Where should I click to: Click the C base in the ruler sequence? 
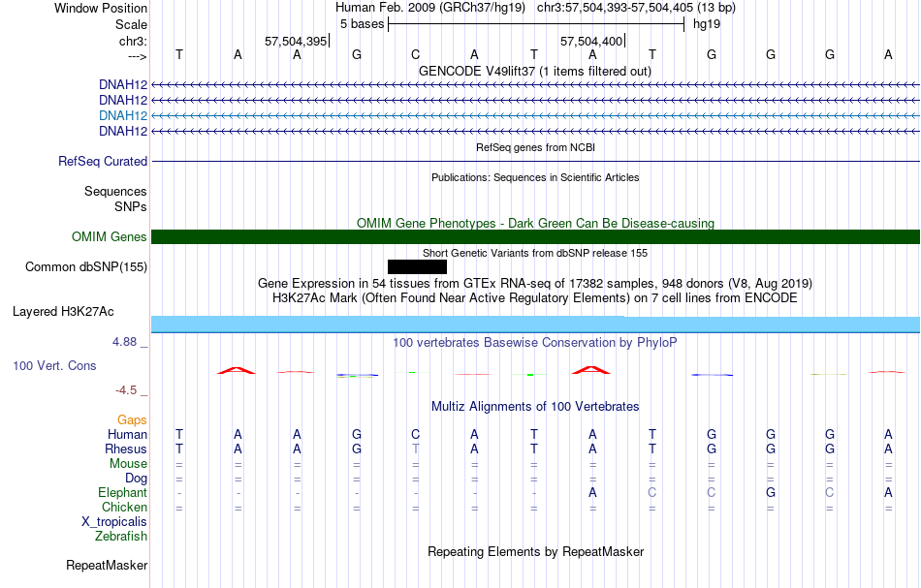pyautogui.click(x=415, y=54)
